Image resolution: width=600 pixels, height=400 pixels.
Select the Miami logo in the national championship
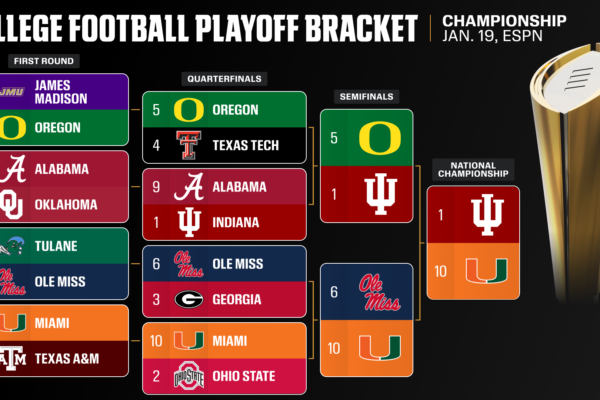pos(487,269)
